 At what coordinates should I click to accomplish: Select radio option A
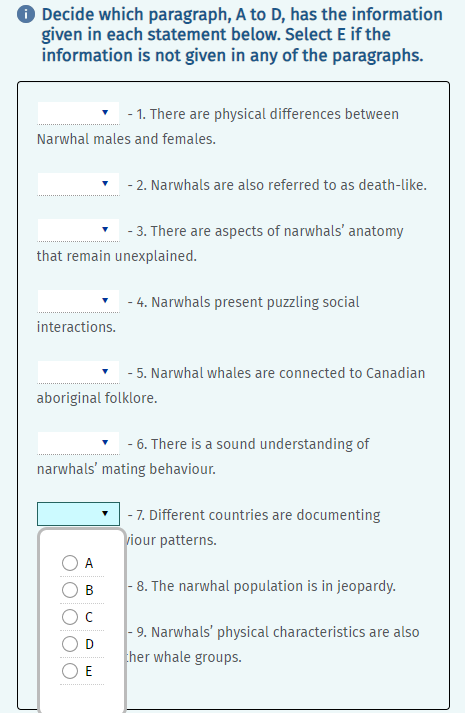click(70, 563)
